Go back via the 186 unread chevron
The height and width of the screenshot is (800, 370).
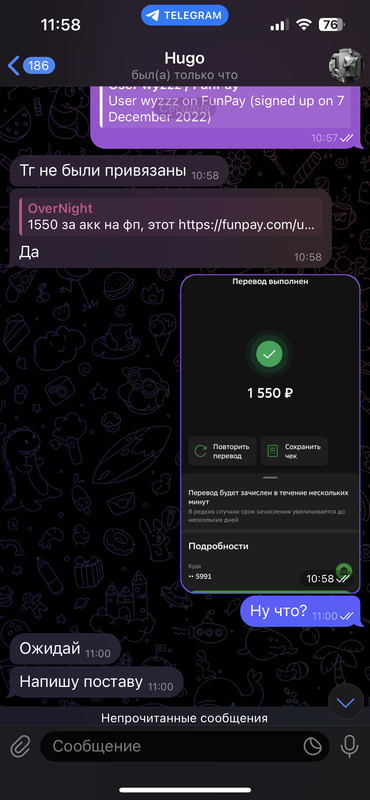pos(31,66)
